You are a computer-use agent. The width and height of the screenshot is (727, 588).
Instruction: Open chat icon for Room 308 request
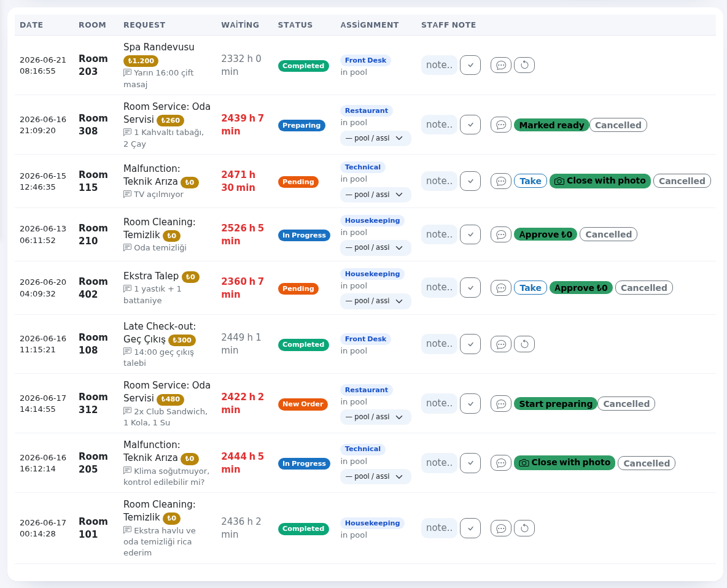tap(501, 125)
